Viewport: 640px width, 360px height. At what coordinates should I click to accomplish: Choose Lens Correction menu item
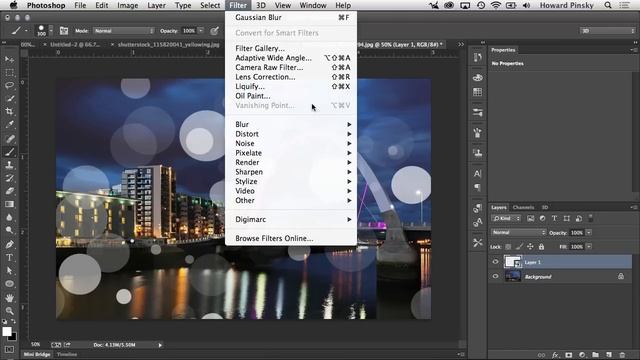pos(291,77)
